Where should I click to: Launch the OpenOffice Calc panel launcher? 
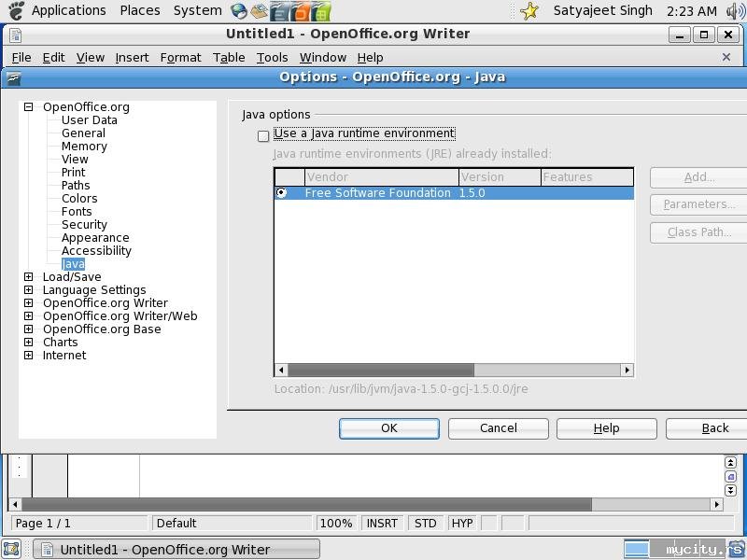(321, 12)
